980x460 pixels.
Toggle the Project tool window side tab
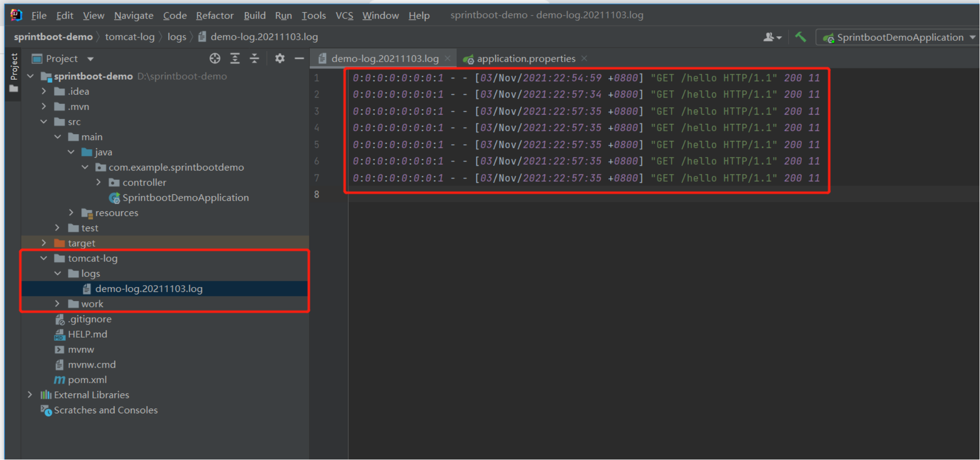tap(14, 72)
